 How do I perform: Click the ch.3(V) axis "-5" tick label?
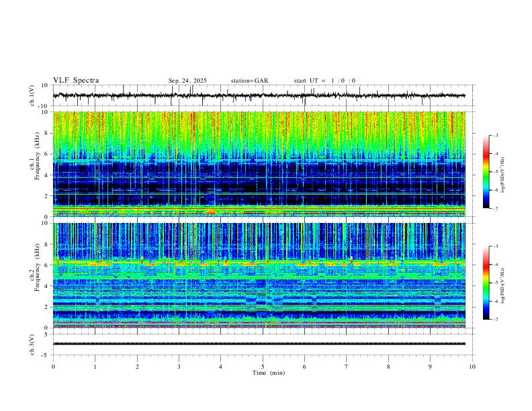(x=46, y=355)
